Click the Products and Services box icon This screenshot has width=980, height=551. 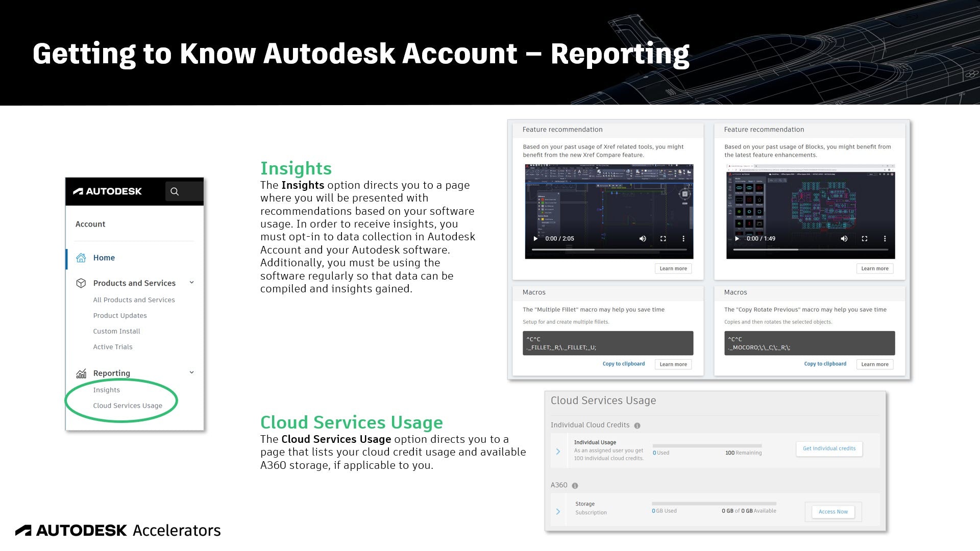point(82,283)
